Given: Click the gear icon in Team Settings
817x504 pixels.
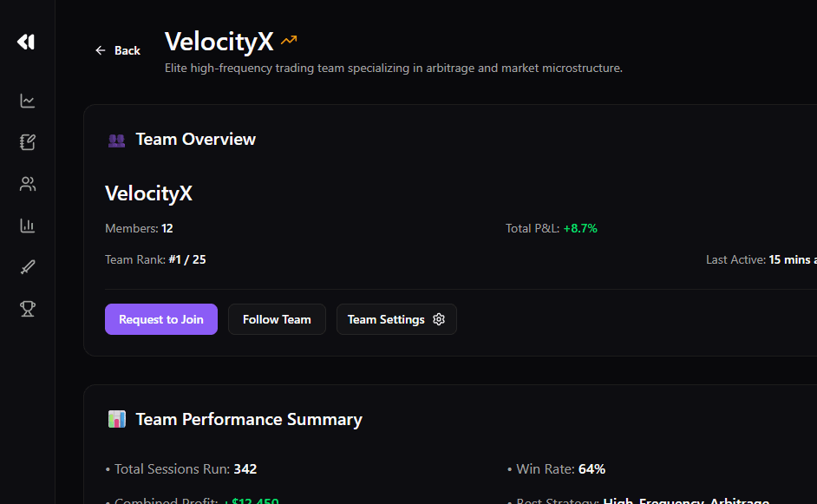Looking at the screenshot, I should pyautogui.click(x=439, y=319).
